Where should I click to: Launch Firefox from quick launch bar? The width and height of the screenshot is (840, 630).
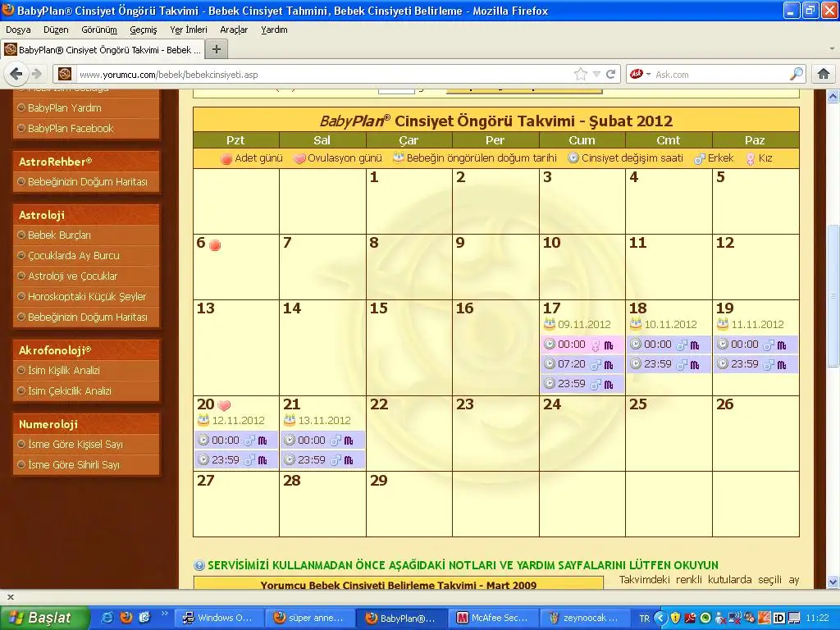point(126,618)
